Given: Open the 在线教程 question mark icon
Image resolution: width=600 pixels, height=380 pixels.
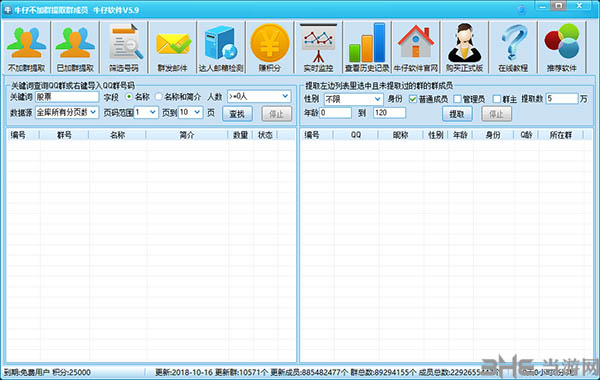Looking at the screenshot, I should point(513,47).
